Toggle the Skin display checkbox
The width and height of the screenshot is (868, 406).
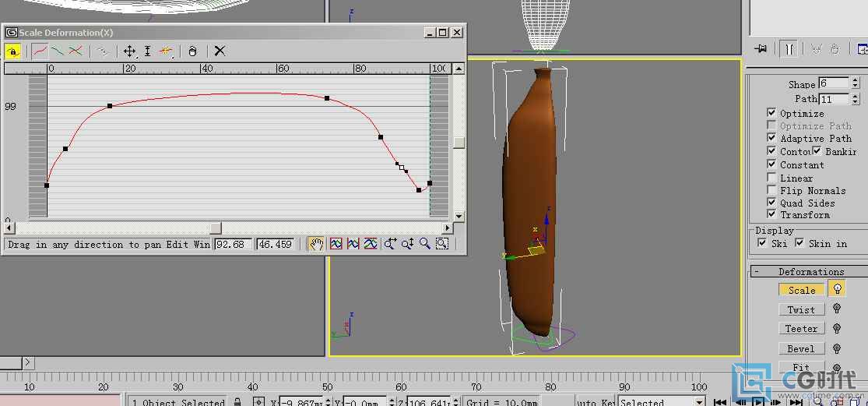coord(762,242)
